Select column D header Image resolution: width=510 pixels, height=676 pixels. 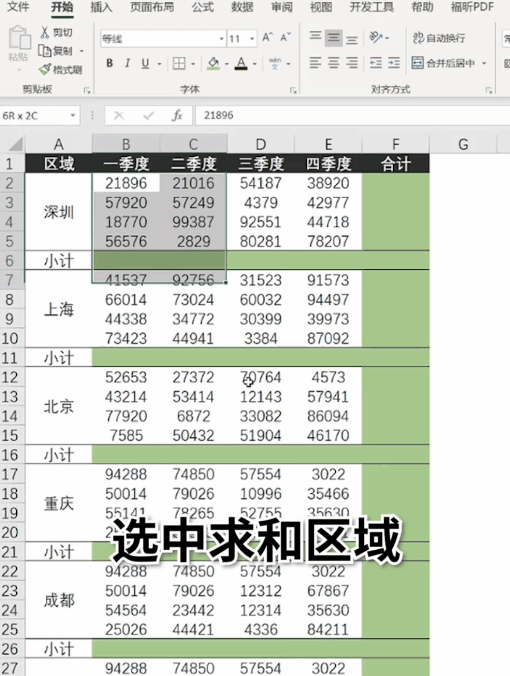(x=261, y=144)
